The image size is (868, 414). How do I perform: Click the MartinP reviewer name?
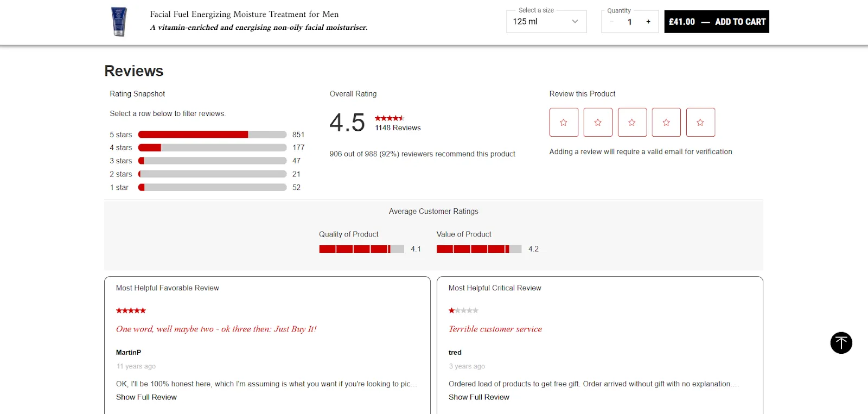pyautogui.click(x=129, y=353)
